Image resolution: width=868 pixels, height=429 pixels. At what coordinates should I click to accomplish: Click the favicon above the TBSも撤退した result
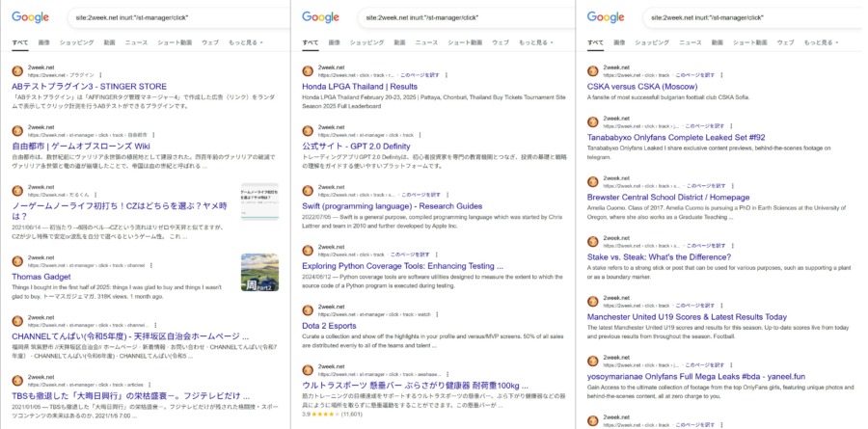[17, 381]
